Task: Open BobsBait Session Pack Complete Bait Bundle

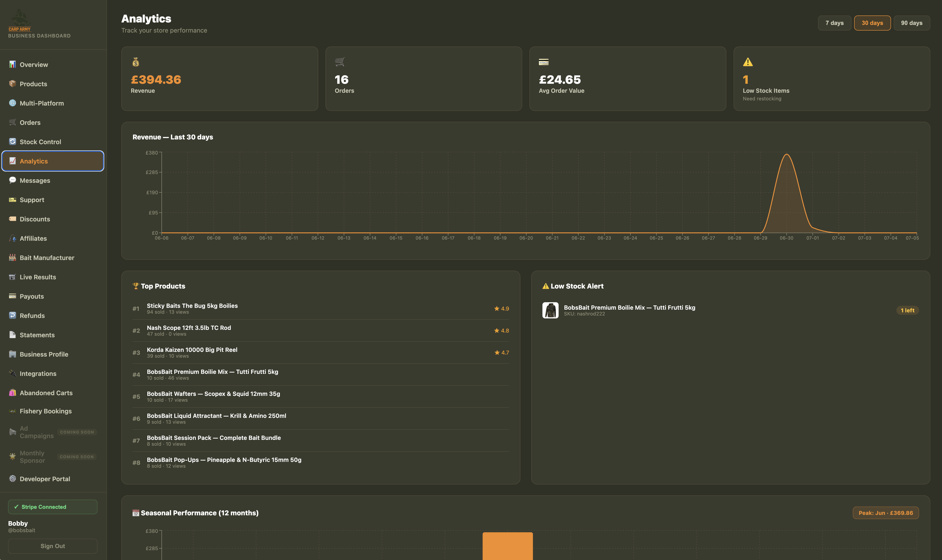Action: (x=321, y=440)
